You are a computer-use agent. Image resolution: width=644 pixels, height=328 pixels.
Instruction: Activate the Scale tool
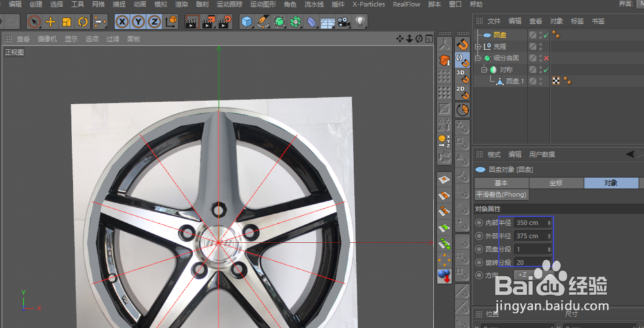pos(66,22)
